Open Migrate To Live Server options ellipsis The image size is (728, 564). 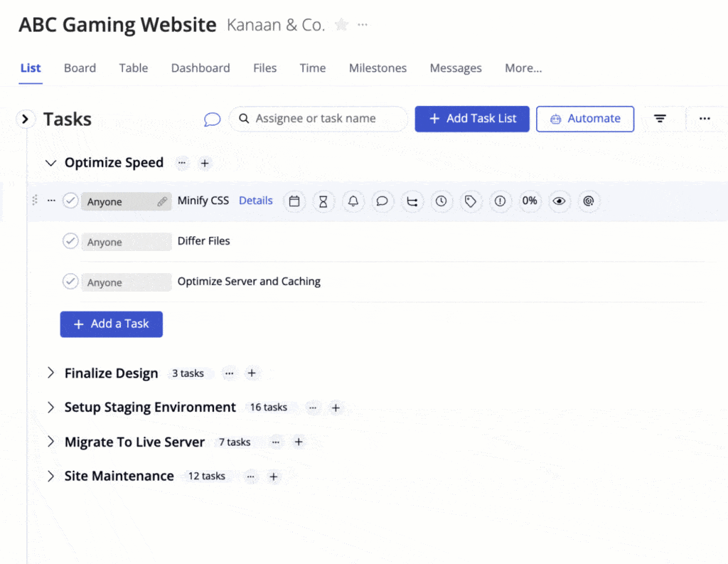276,442
